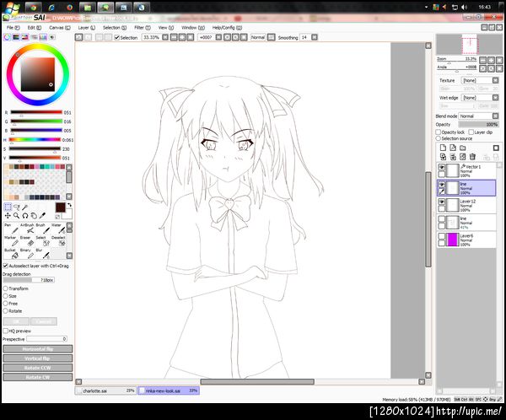Click the layer Opacity slider
The height and width of the screenshot is (420, 506).
point(478,124)
